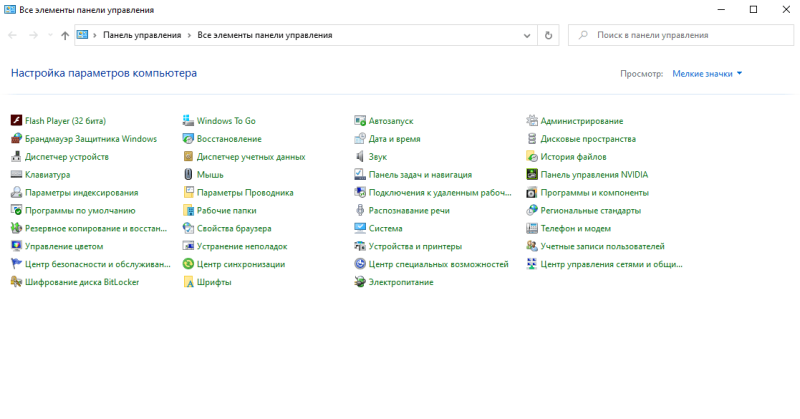Click the window title bar Control Panel icon
The width and height of the screenshot is (800, 419).
click(9, 10)
